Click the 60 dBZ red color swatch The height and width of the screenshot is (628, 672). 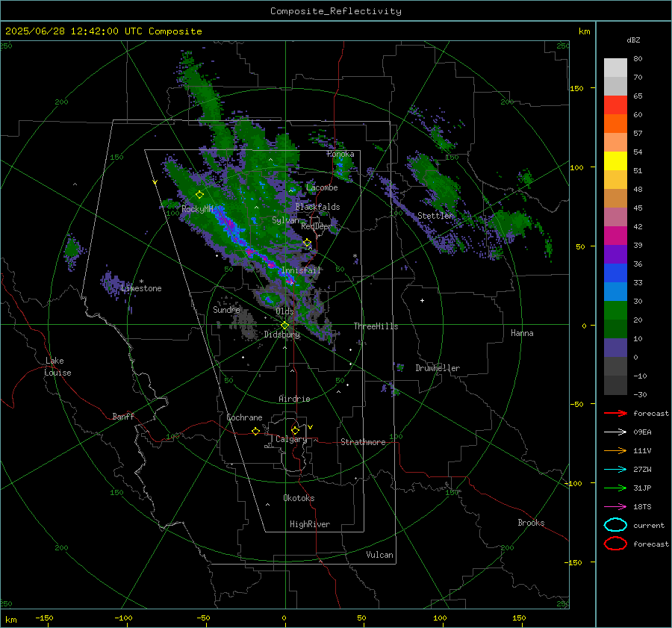[615, 105]
